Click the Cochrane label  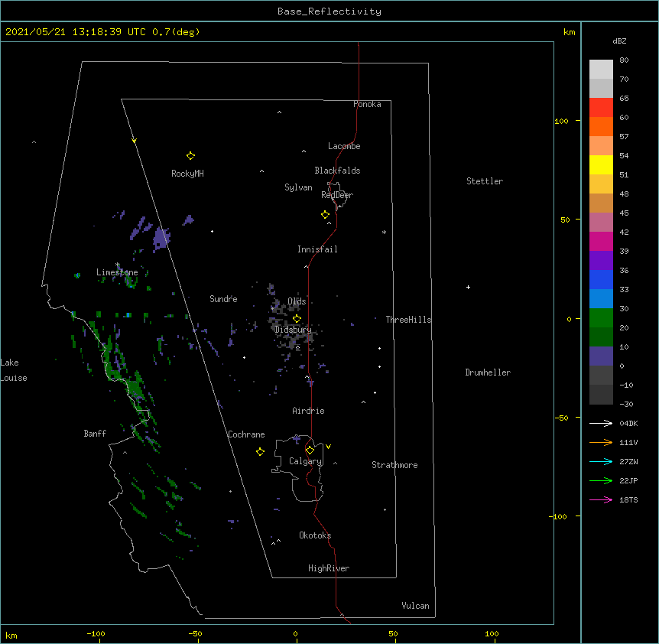tap(246, 434)
